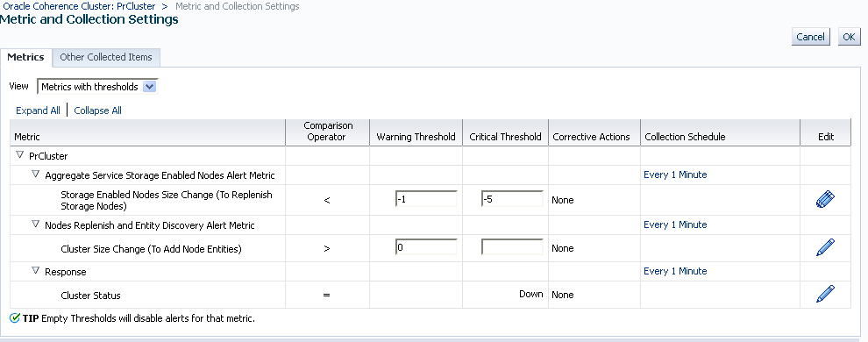868x342 pixels.
Task: Edit the Cluster Status metric
Action: pos(825,294)
